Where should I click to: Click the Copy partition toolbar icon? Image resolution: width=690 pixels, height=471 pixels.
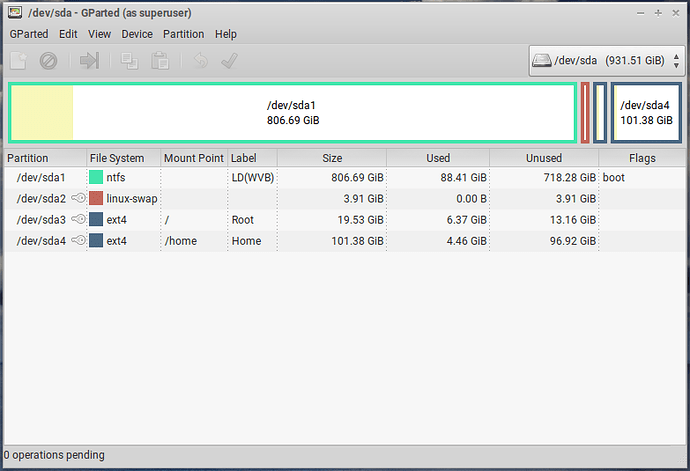click(x=129, y=61)
